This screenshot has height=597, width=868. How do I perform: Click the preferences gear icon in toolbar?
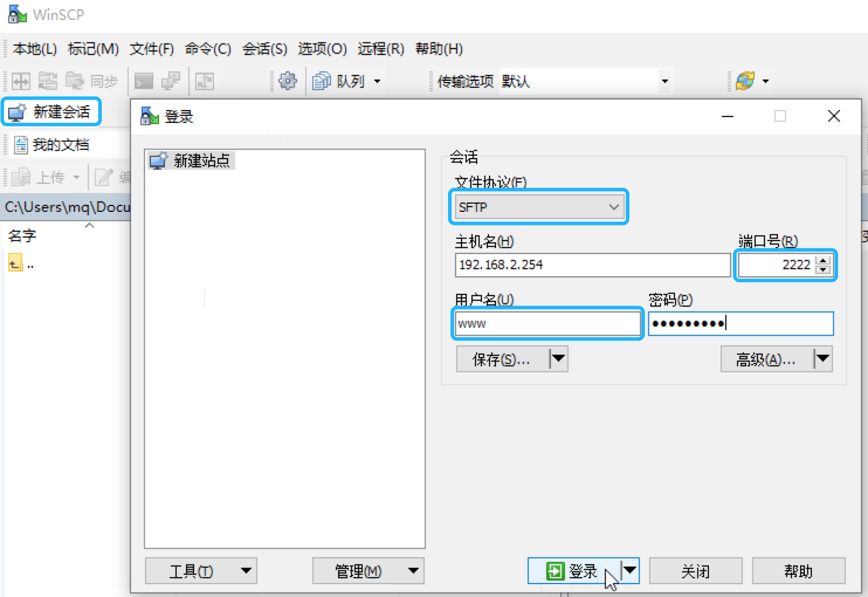click(287, 81)
